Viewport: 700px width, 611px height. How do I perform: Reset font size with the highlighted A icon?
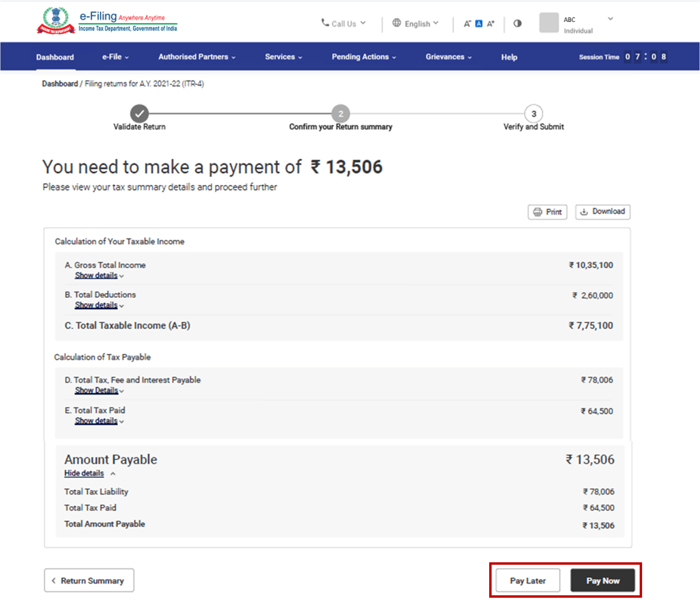(479, 24)
